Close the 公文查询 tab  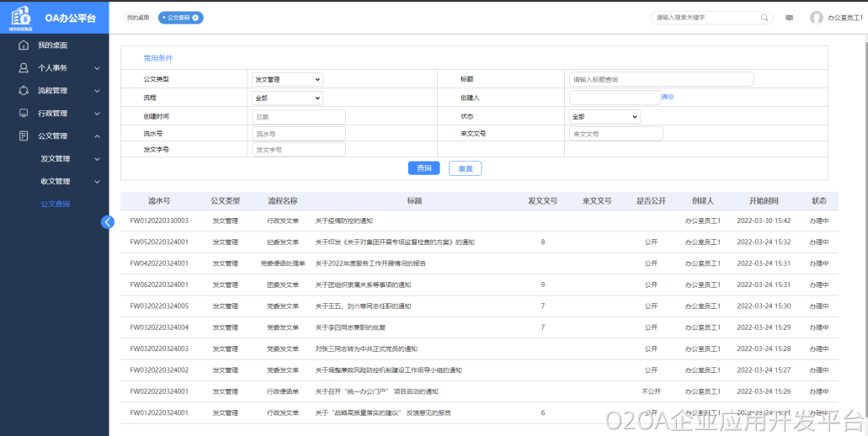point(196,17)
